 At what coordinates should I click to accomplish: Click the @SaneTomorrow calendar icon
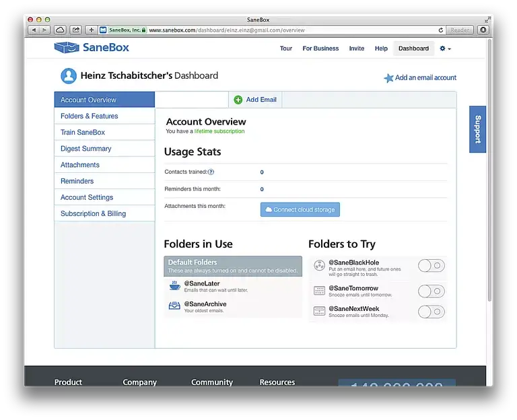coord(319,291)
